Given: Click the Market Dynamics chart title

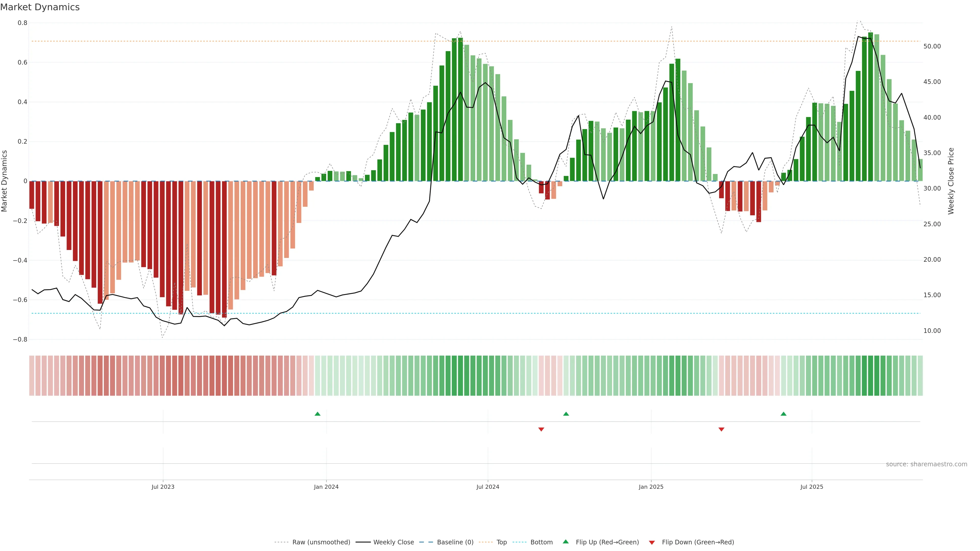Looking at the screenshot, I should pyautogui.click(x=40, y=7).
